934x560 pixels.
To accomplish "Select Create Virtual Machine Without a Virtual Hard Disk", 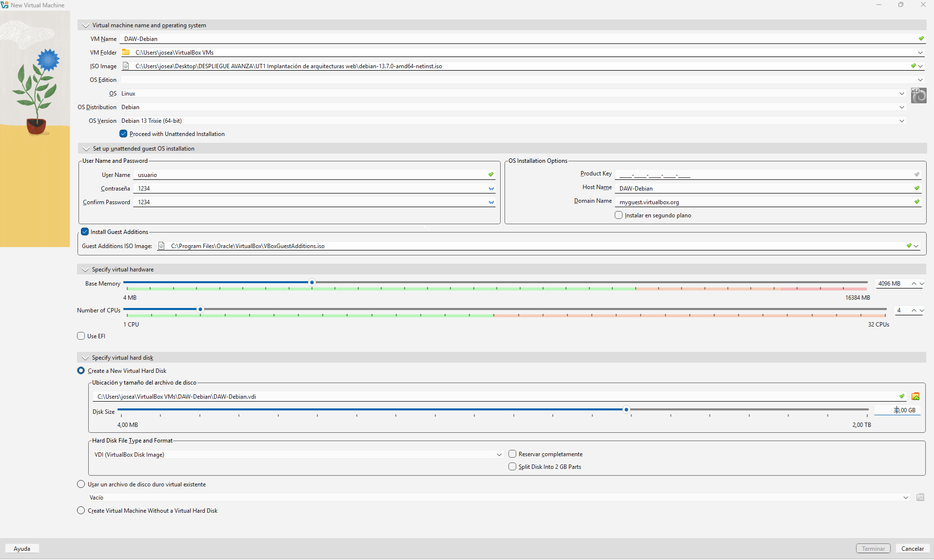I will pos(81,510).
